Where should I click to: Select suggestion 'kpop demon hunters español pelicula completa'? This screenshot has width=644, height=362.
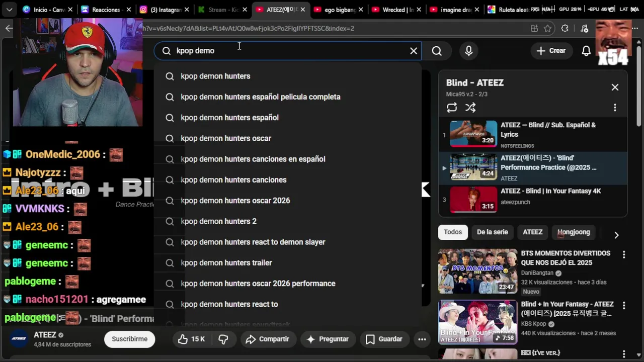[x=287, y=97]
